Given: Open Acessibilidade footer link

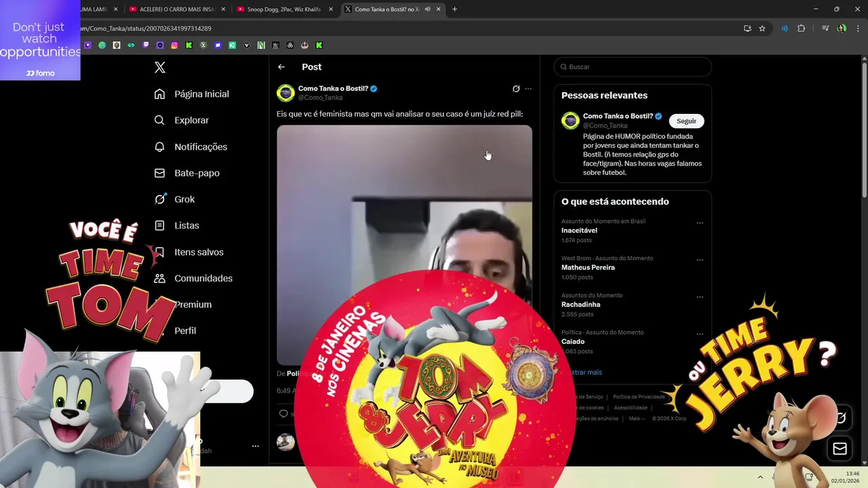Looking at the screenshot, I should tap(631, 408).
